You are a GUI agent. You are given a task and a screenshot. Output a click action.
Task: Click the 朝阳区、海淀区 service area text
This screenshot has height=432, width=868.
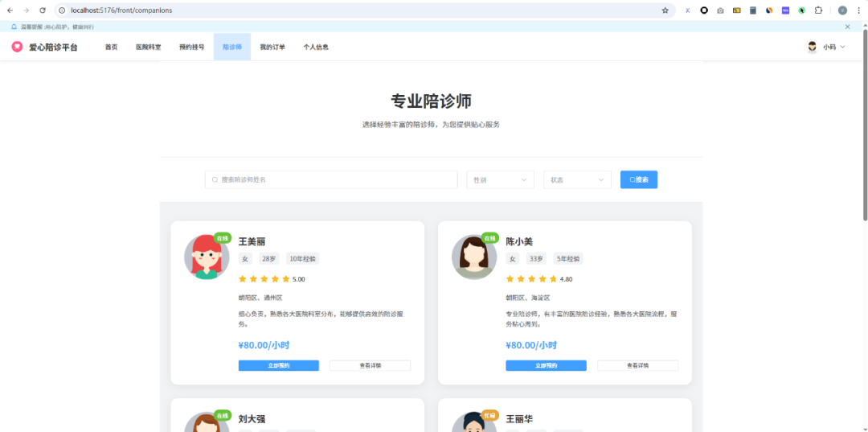[527, 298]
